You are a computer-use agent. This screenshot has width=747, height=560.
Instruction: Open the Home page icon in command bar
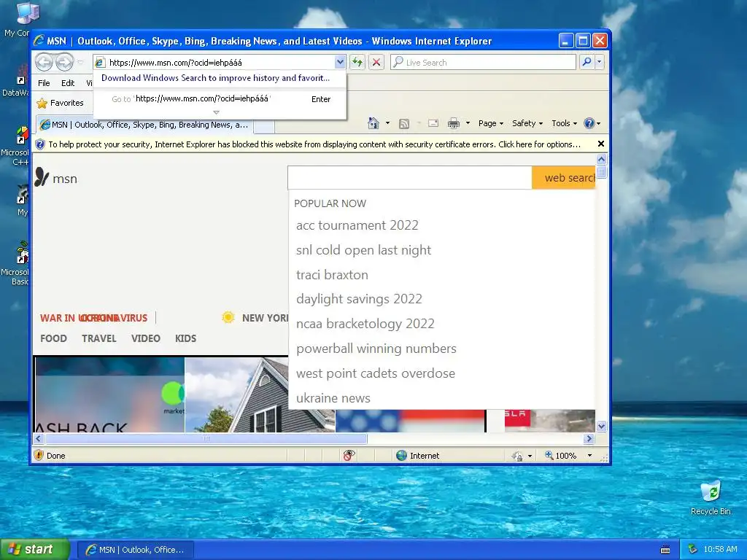373,123
